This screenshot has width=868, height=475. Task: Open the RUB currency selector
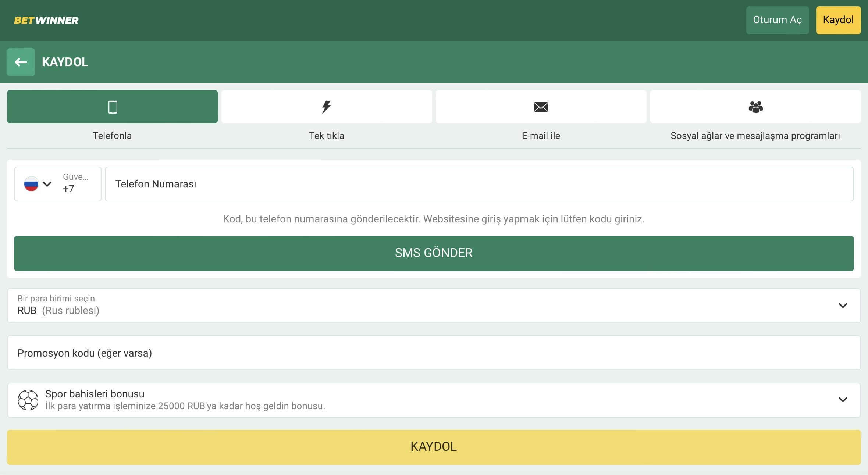pos(434,306)
